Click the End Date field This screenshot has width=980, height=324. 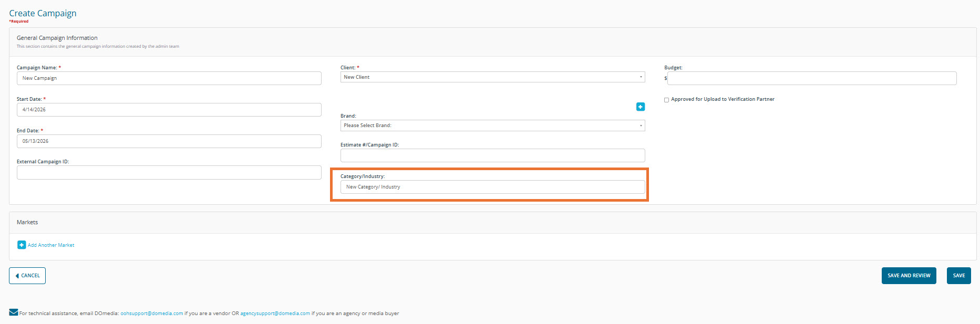tap(169, 141)
